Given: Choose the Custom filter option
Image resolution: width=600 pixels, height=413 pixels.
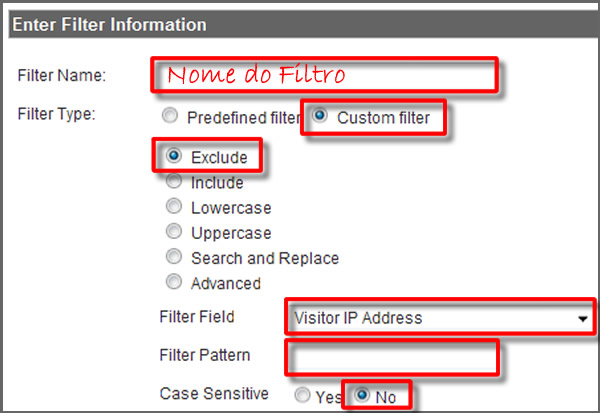Looking at the screenshot, I should point(320,117).
